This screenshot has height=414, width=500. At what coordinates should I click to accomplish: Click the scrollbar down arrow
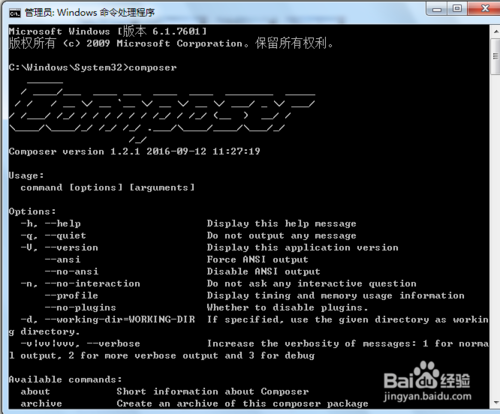coord(495,403)
